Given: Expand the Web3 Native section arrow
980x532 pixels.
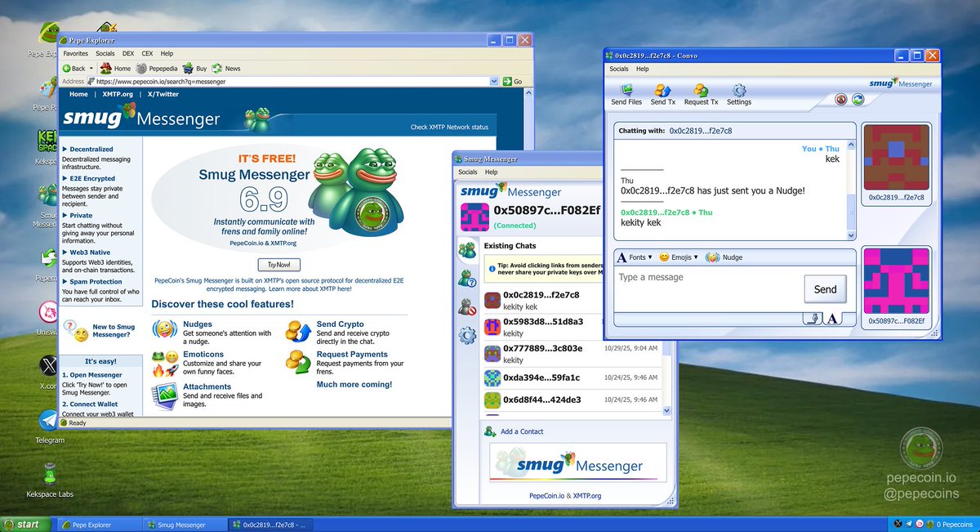Looking at the screenshot, I should 65,253.
